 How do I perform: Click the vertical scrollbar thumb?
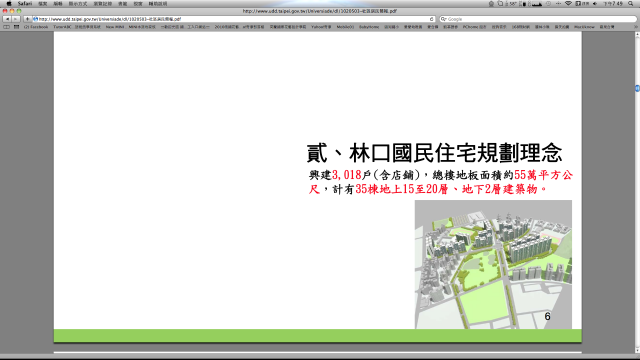pyautogui.click(x=637, y=88)
